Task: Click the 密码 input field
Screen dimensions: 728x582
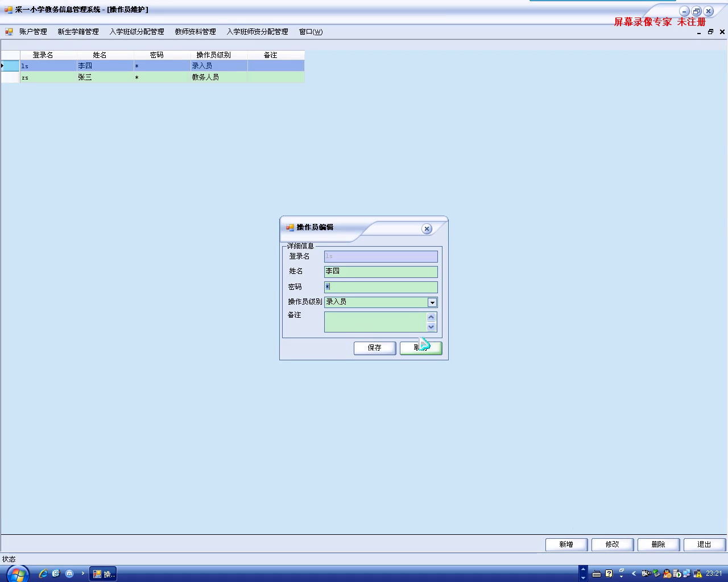Action: (x=381, y=287)
